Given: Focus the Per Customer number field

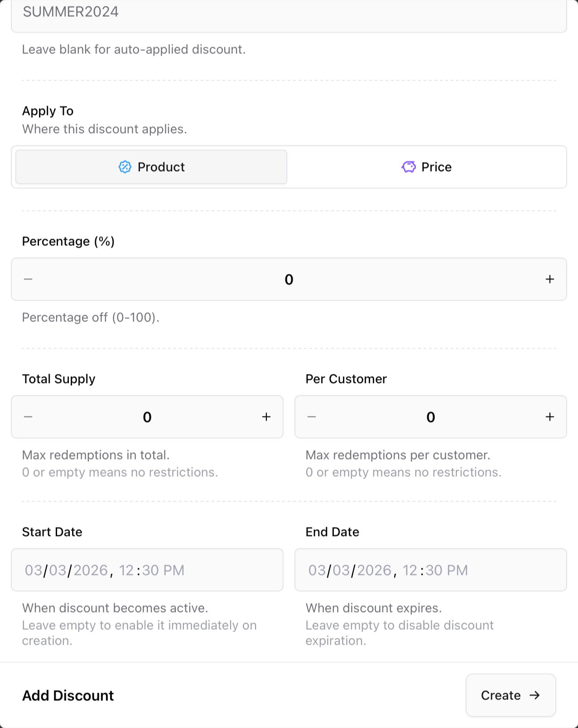Looking at the screenshot, I should (x=430, y=417).
